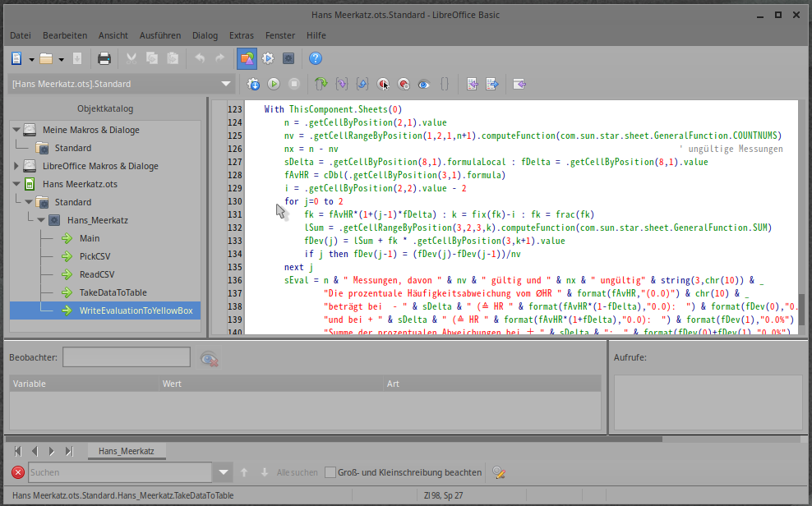Click the remove watch eye icon

tap(210, 358)
